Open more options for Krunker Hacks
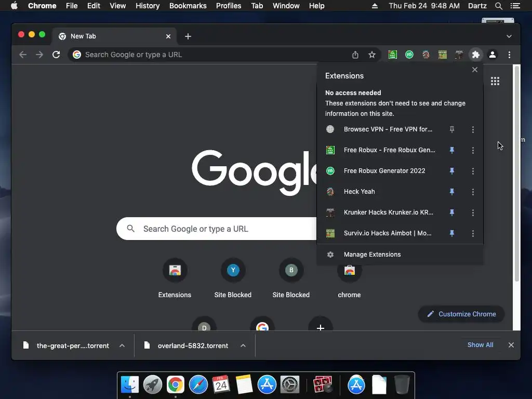 click(473, 212)
